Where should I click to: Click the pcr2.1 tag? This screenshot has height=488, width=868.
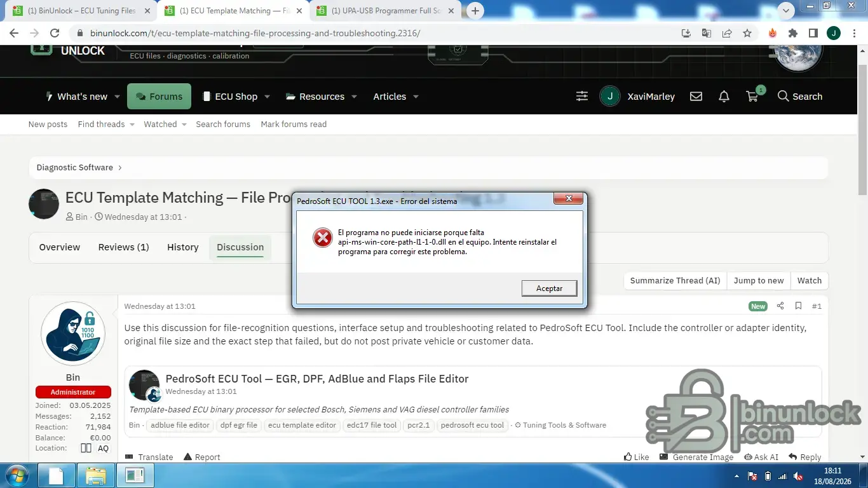(419, 425)
